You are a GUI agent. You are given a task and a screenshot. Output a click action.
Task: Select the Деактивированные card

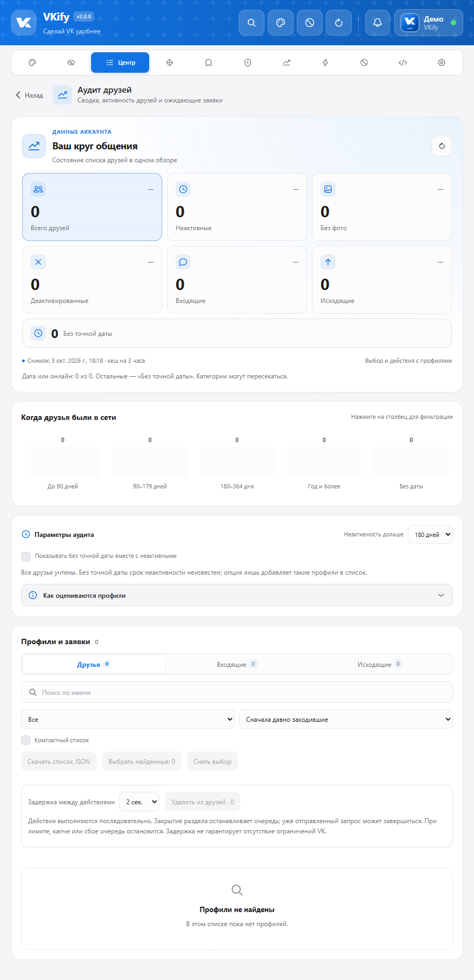point(92,280)
